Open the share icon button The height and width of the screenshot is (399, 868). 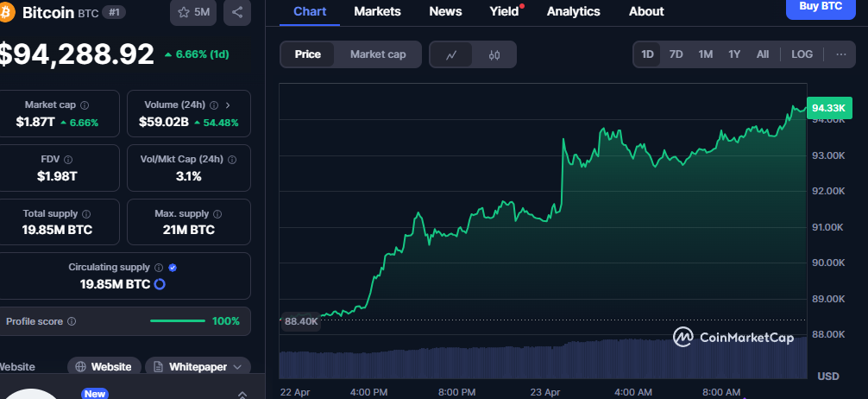coord(237,12)
